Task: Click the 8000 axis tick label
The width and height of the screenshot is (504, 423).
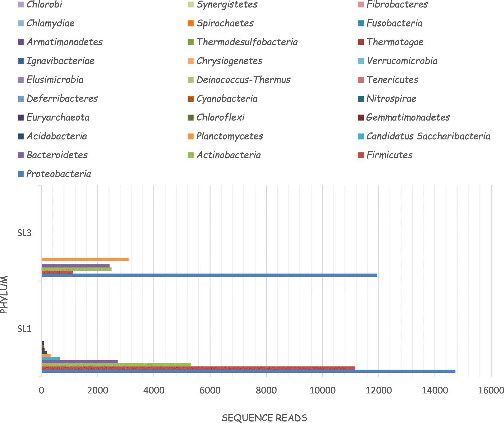Action: pos(266,390)
